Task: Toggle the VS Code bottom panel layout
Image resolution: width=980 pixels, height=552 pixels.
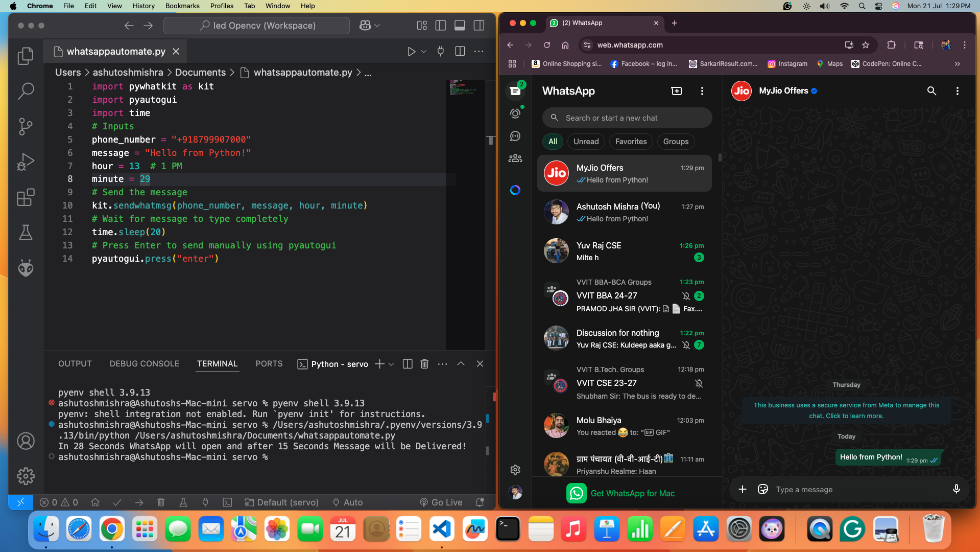Action: coord(460,25)
